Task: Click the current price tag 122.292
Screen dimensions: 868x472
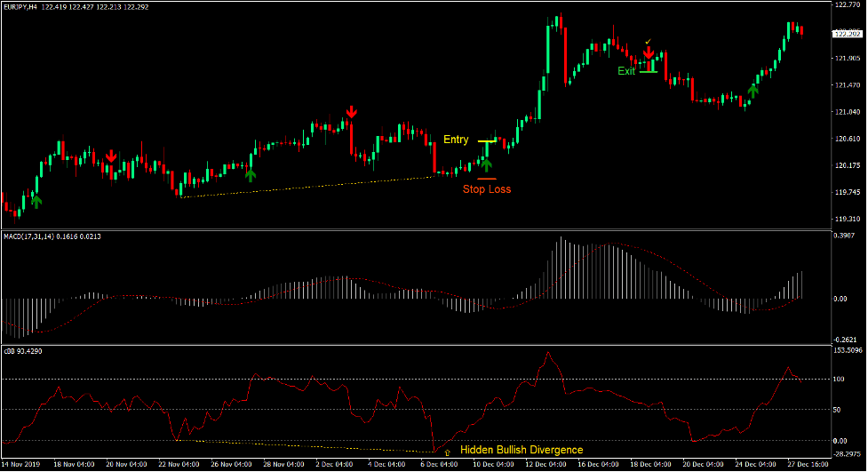Action: pos(847,34)
